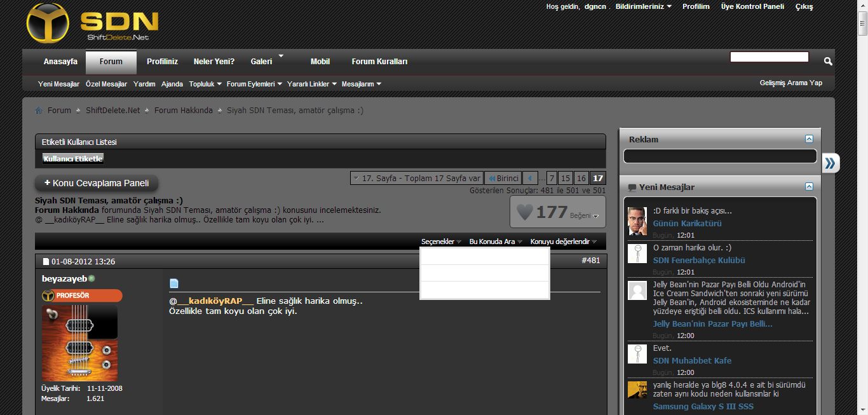868x415 pixels.
Task: Open the Mobil tab
Action: pyautogui.click(x=320, y=62)
